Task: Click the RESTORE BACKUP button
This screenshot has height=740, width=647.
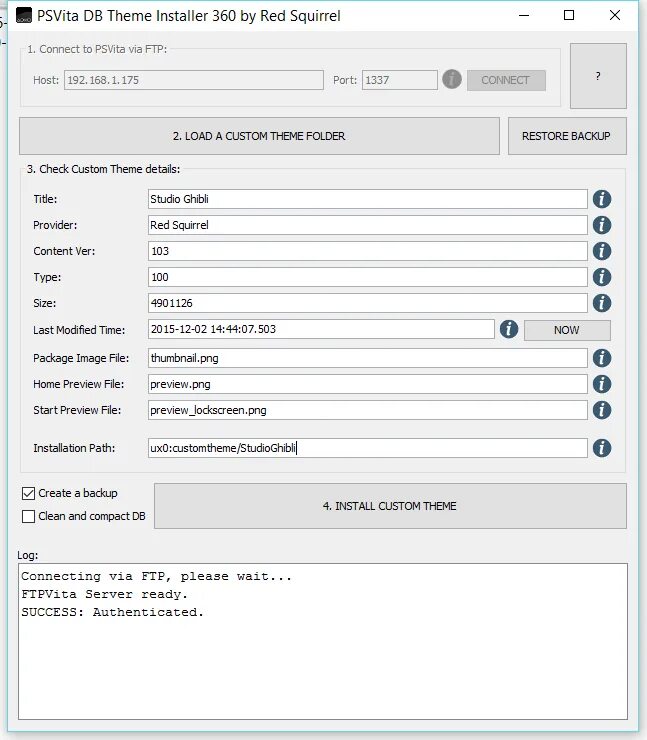Action: click(567, 136)
